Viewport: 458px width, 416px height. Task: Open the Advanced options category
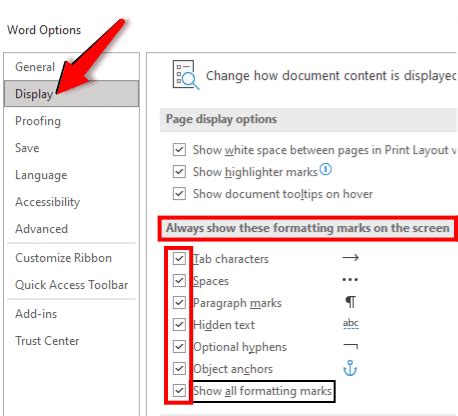coord(71,229)
